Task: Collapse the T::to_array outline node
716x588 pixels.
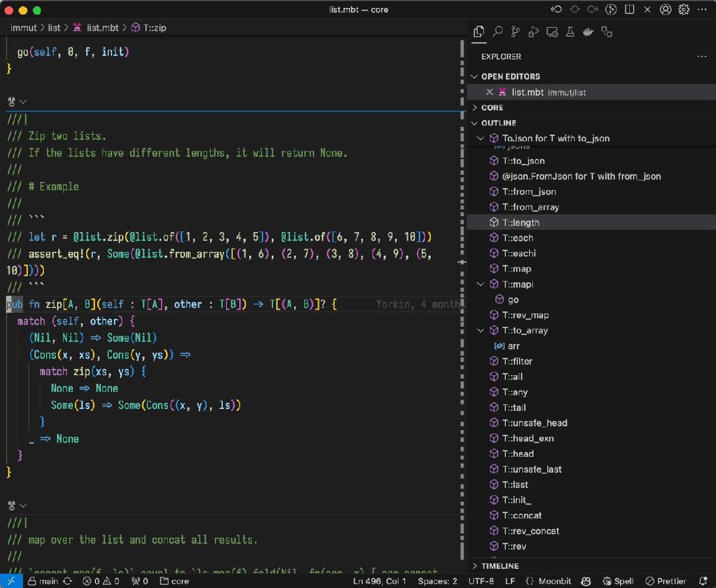Action: (481, 331)
